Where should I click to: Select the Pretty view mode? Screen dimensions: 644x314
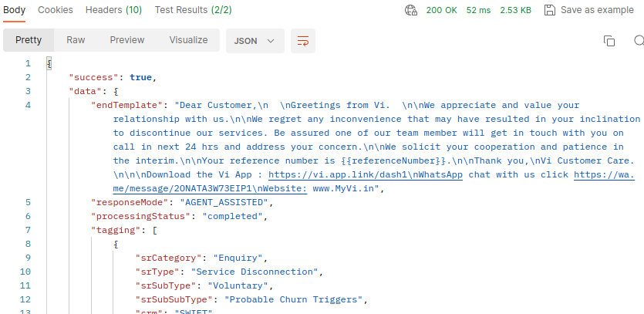(29, 40)
